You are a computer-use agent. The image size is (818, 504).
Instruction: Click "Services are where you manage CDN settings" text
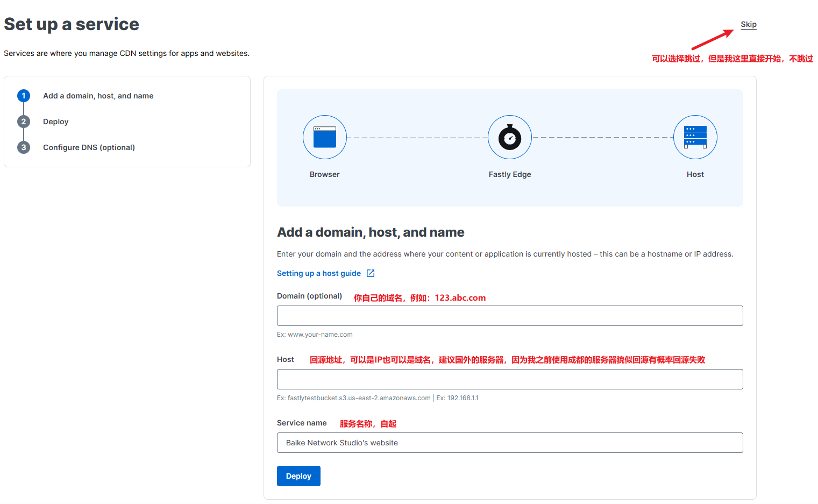[126, 53]
